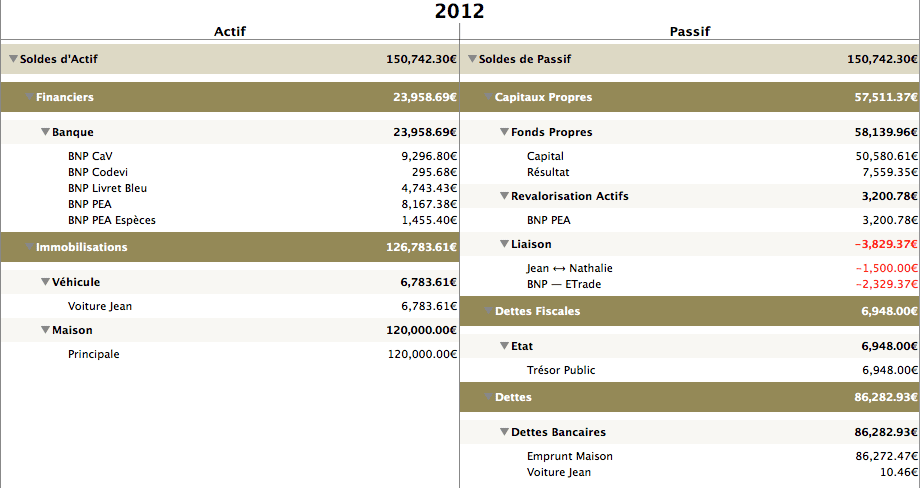
Task: Select the Jean ↔ Nathalie row
Action: 690,268
